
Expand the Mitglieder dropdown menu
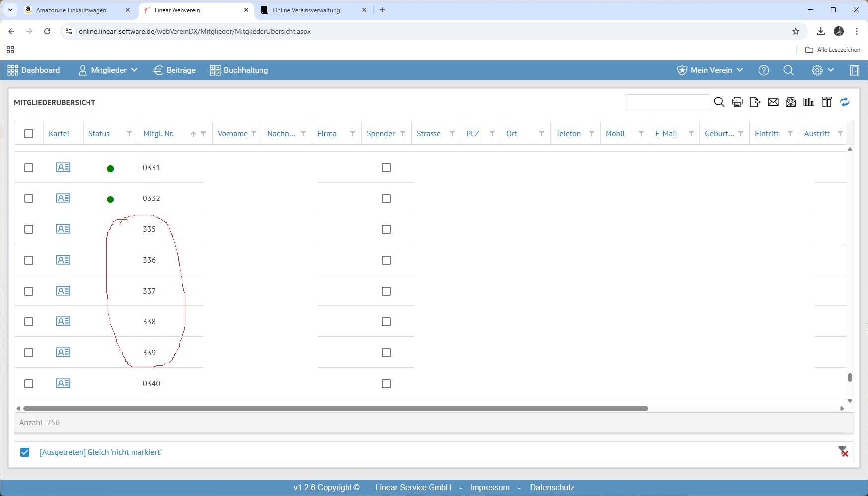pyautogui.click(x=108, y=70)
